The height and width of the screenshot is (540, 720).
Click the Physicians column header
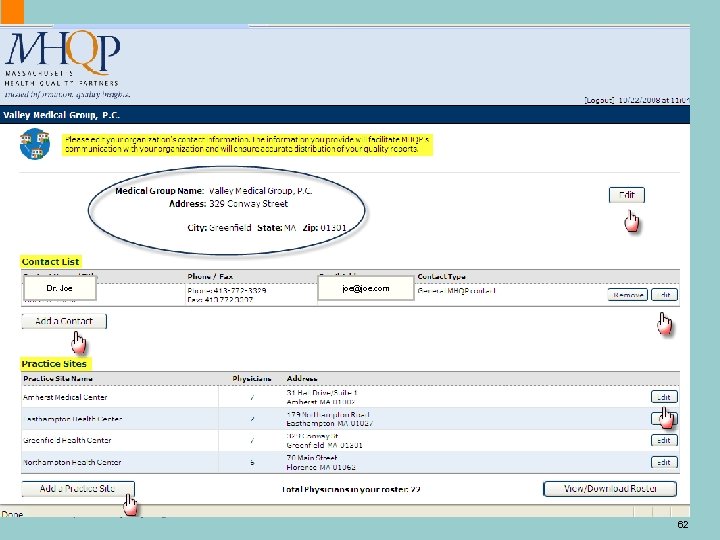pyautogui.click(x=252, y=378)
